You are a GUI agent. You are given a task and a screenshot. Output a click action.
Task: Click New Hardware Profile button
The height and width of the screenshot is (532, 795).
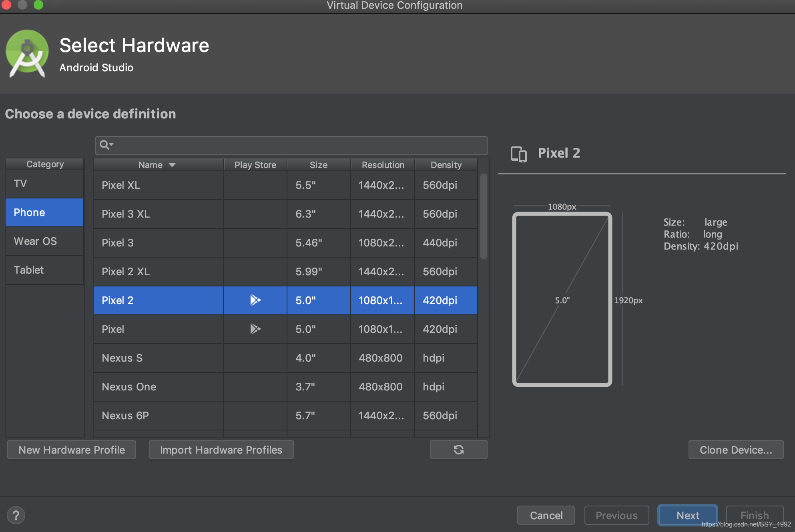(72, 450)
